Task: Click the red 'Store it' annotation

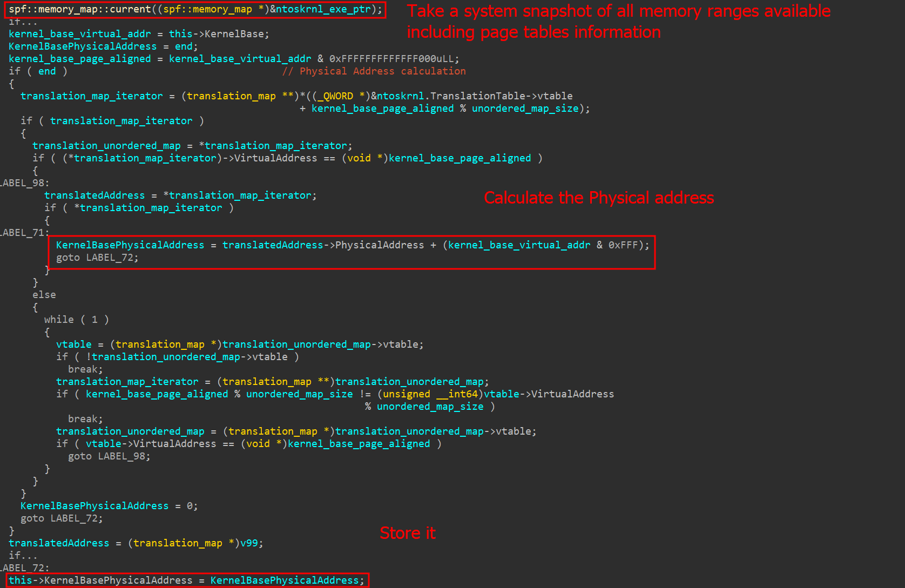Action: [x=407, y=533]
